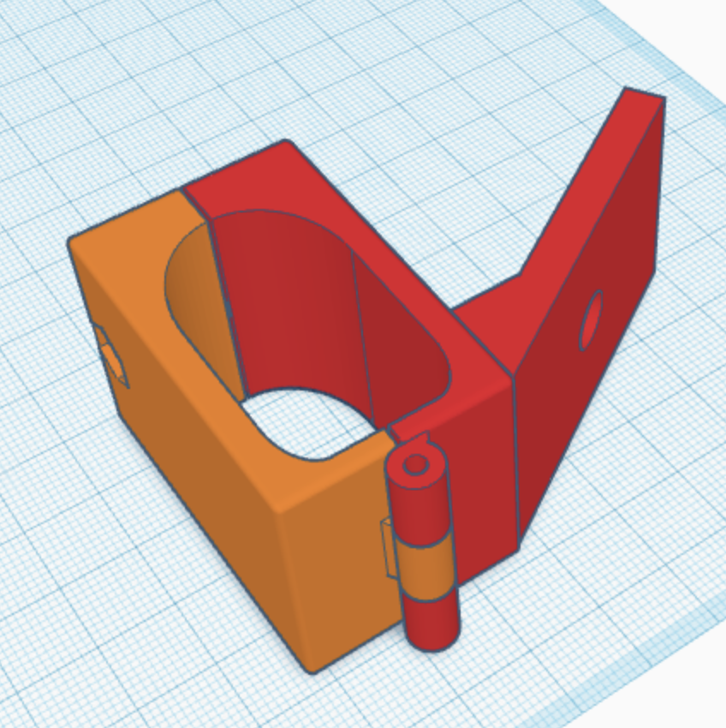
Task: Click the orange band on hinge cylinder
Action: (425, 567)
